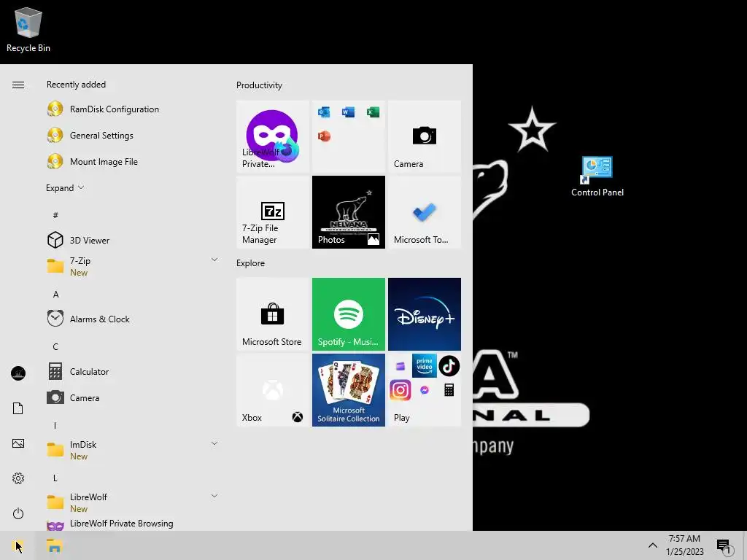This screenshot has width=747, height=560.
Task: Click the # section header
Action: [x=55, y=215]
